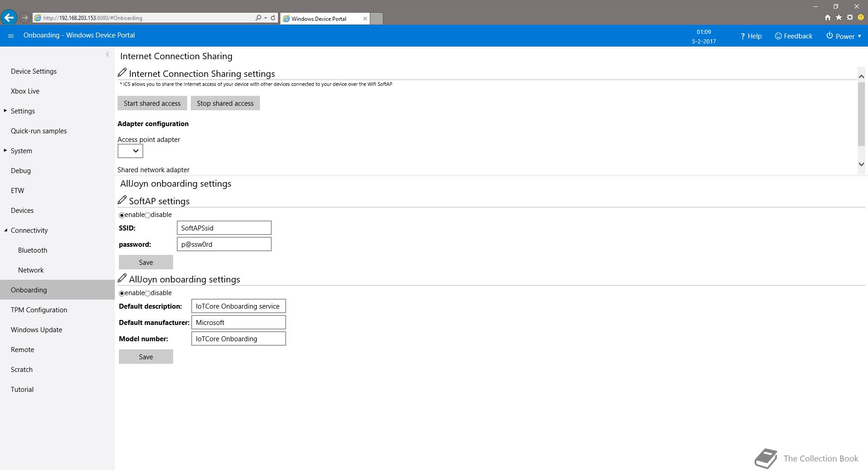The width and height of the screenshot is (868, 470).
Task: Click the Internet Connection Sharing pencil icon
Action: coord(122,73)
